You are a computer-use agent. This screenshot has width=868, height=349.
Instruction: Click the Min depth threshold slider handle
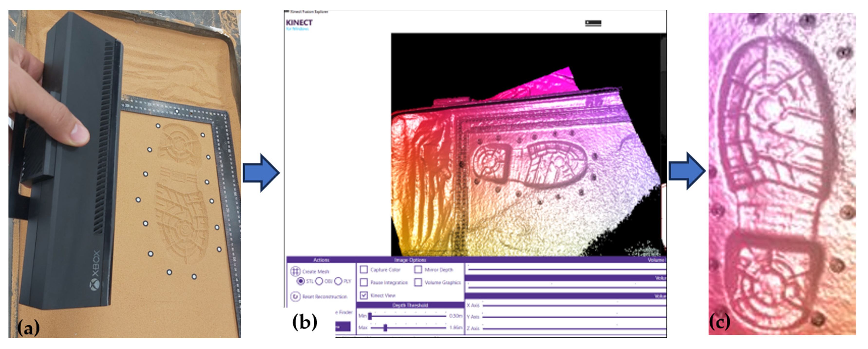click(x=370, y=316)
